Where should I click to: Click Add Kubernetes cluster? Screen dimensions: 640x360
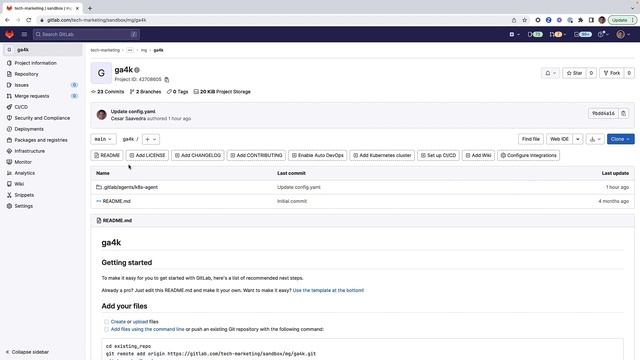(x=382, y=156)
